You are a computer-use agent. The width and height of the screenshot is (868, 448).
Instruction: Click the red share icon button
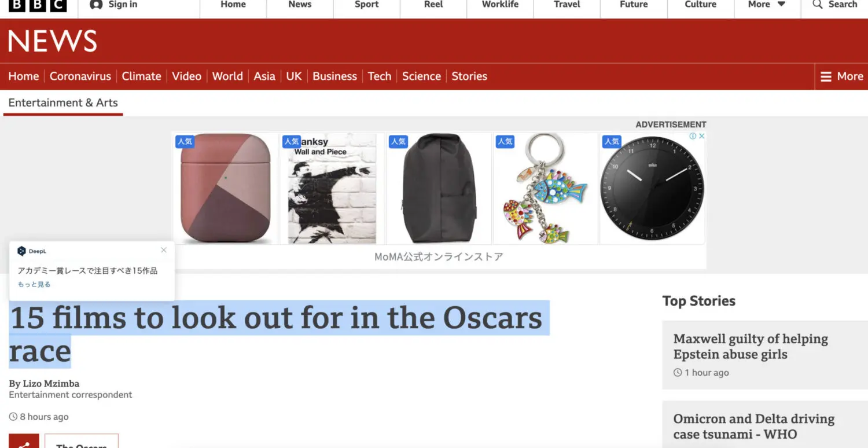(24, 443)
